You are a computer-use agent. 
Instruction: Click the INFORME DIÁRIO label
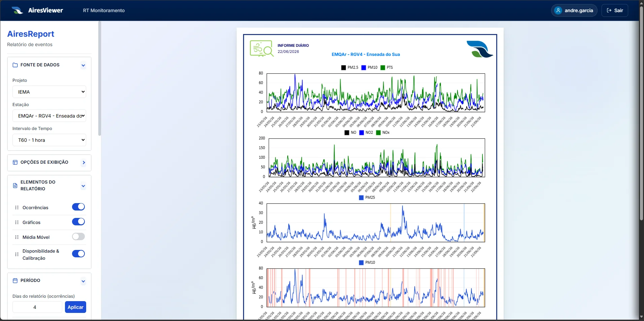(x=293, y=45)
